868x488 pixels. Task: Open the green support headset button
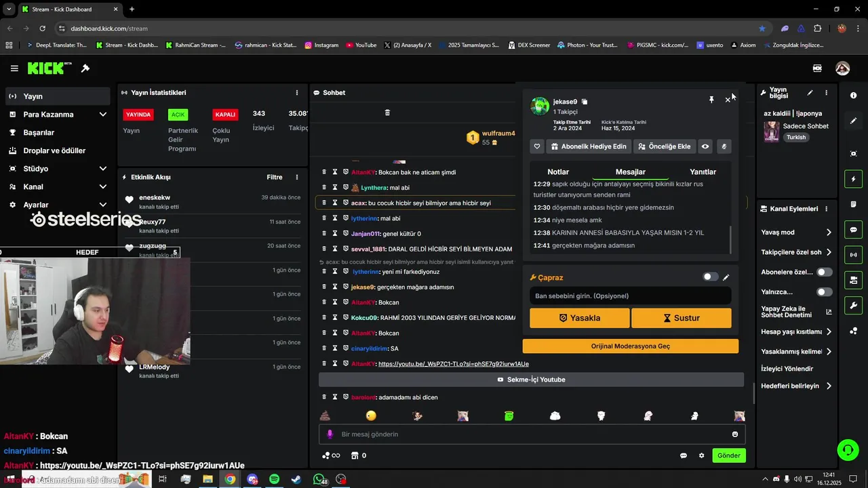point(847,449)
